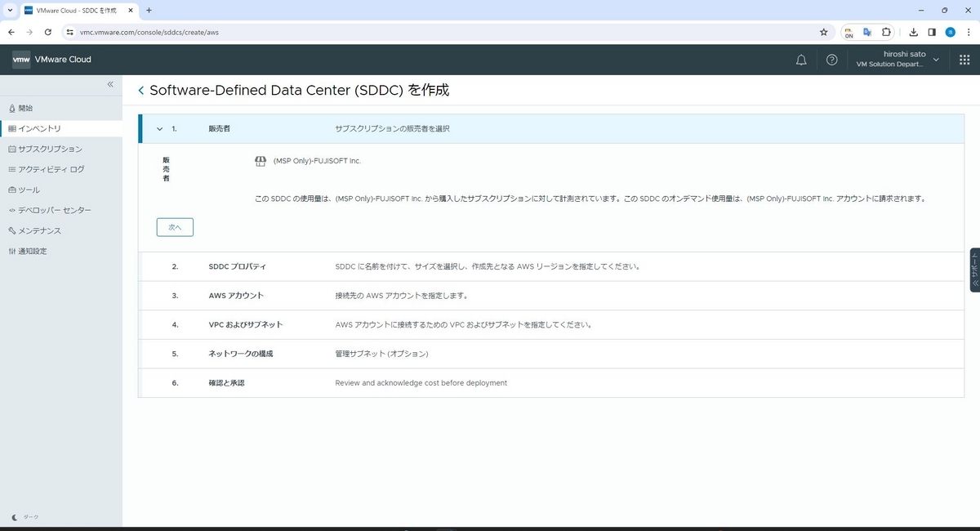Click the browser address bar URL

149,32
